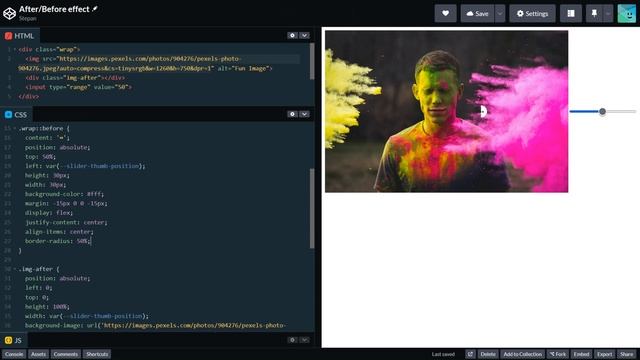Expand the CSS editor options chevron
Screen dimensions: 640x360
point(304,114)
